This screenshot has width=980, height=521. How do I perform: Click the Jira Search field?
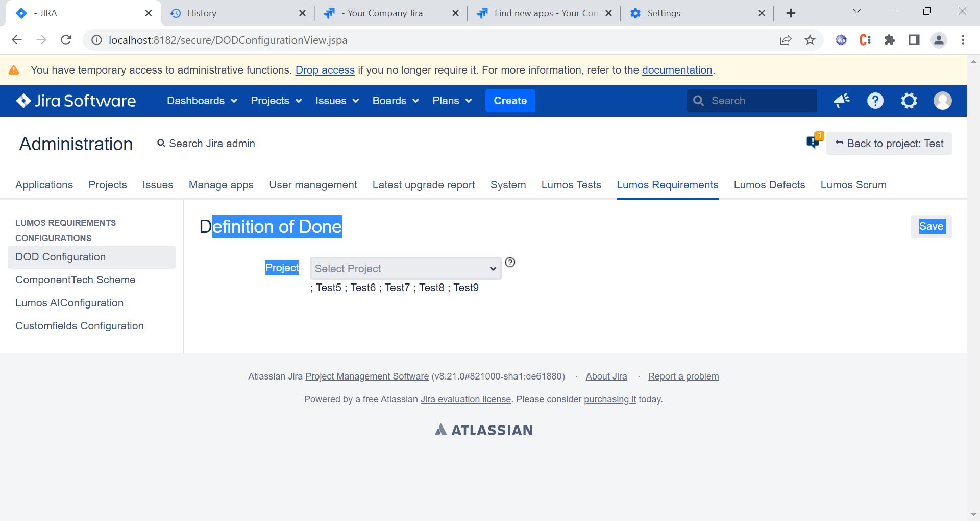pos(752,101)
